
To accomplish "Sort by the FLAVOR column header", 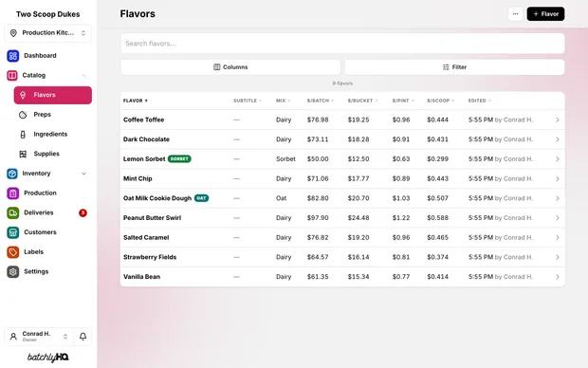I will [x=136, y=101].
